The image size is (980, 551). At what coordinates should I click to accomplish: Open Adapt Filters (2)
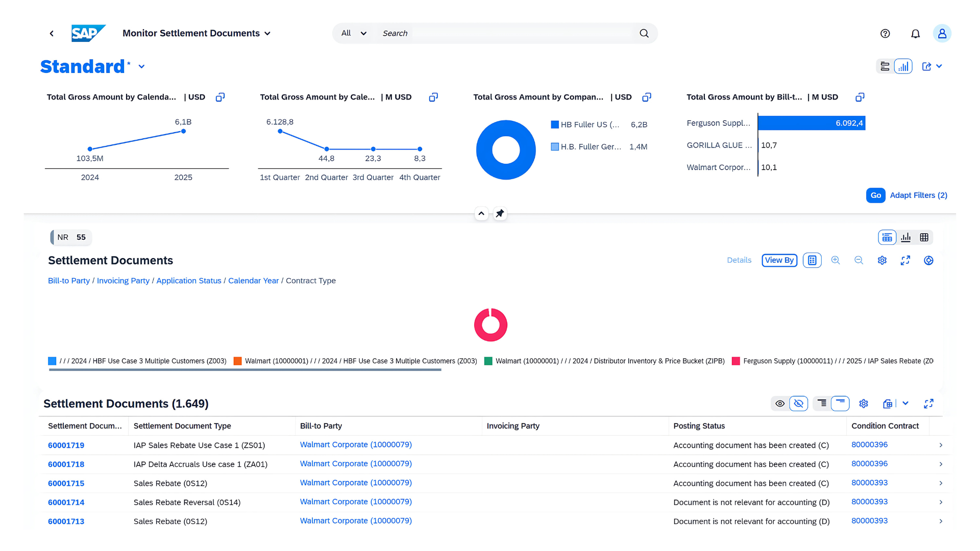pyautogui.click(x=918, y=195)
